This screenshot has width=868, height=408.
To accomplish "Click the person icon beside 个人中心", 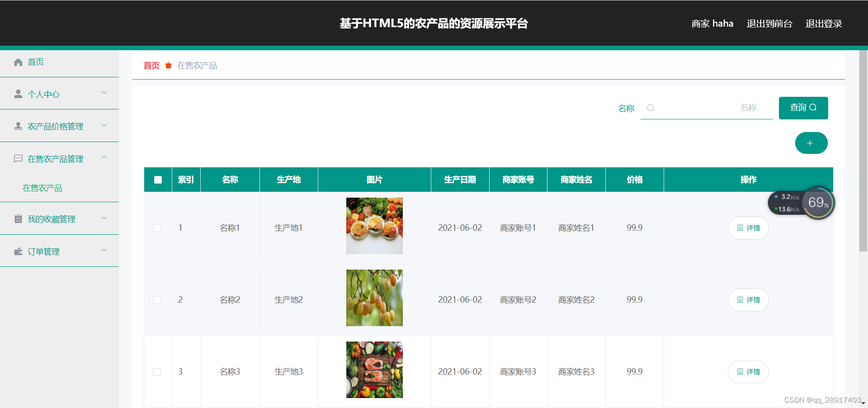I will pyautogui.click(x=18, y=94).
